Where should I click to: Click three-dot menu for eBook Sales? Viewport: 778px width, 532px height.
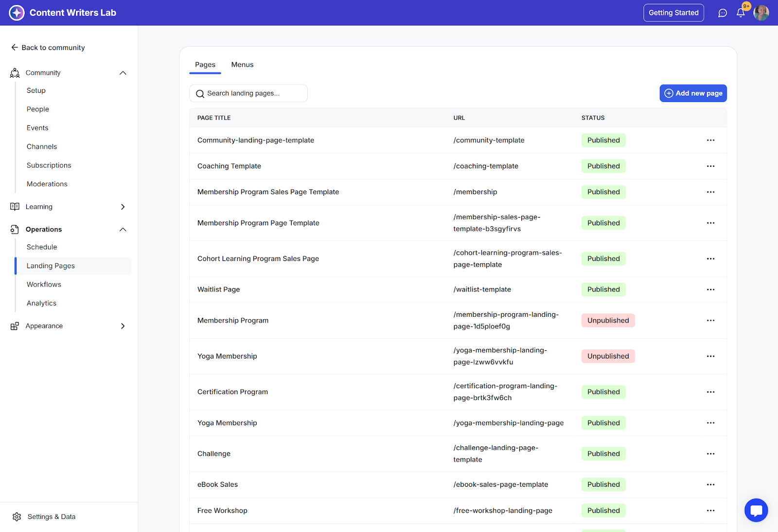(710, 484)
